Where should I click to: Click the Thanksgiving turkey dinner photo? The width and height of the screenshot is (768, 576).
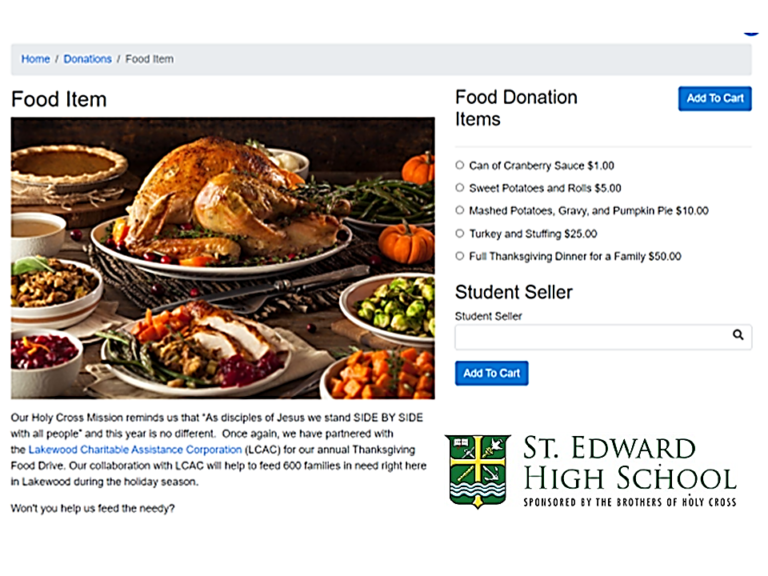tap(222, 258)
